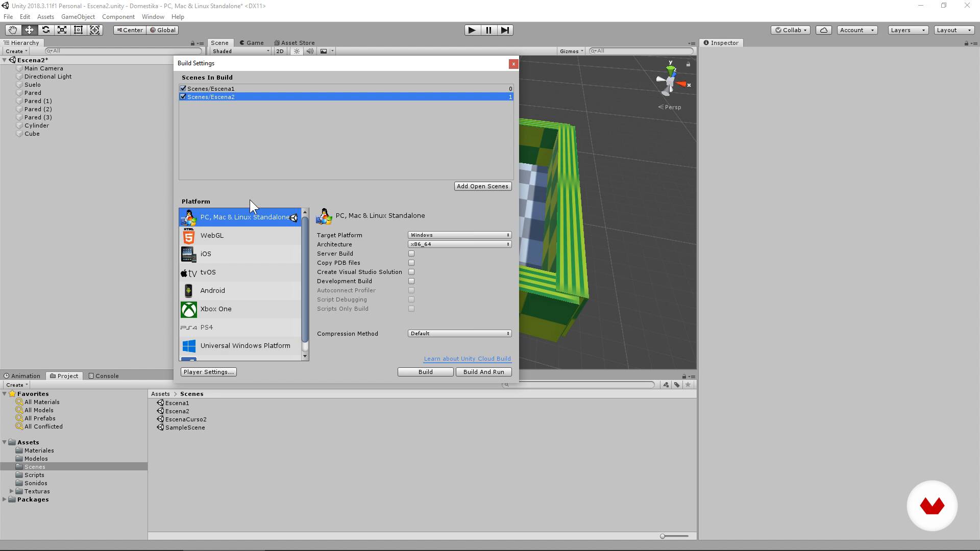
Task: Open the Cloud services icon
Action: [824, 30]
